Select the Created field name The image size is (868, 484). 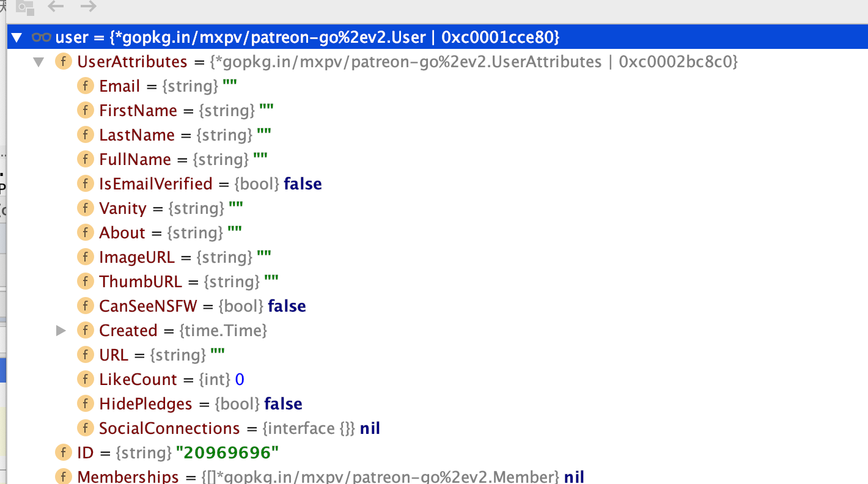[128, 331]
